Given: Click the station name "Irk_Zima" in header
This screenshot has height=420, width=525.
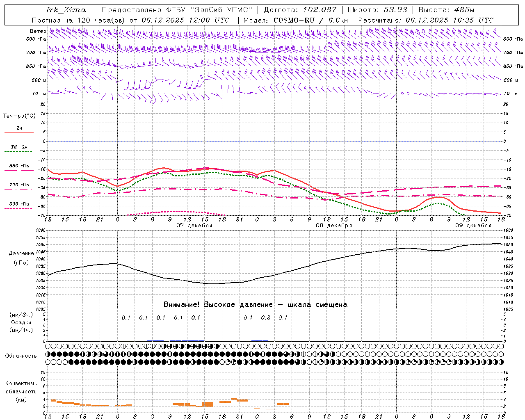Looking at the screenshot, I should point(66,10).
